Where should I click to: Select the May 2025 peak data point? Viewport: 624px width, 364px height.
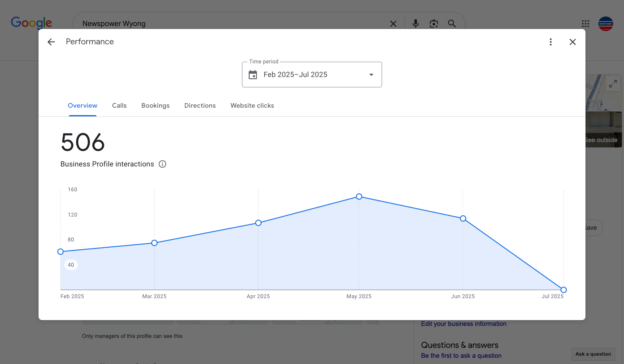(x=359, y=197)
